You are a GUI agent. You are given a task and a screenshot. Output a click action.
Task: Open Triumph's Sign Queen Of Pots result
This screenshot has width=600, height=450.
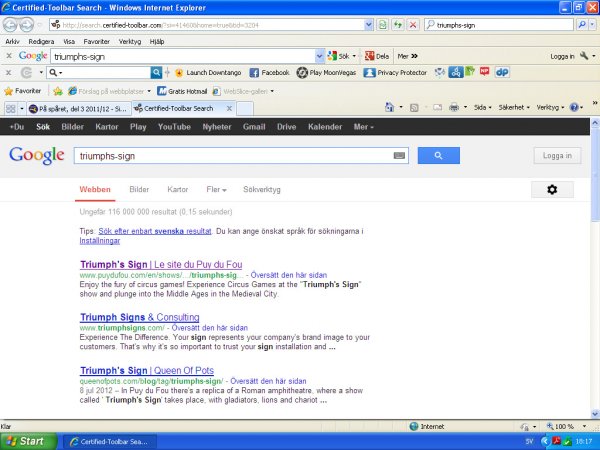(147, 370)
